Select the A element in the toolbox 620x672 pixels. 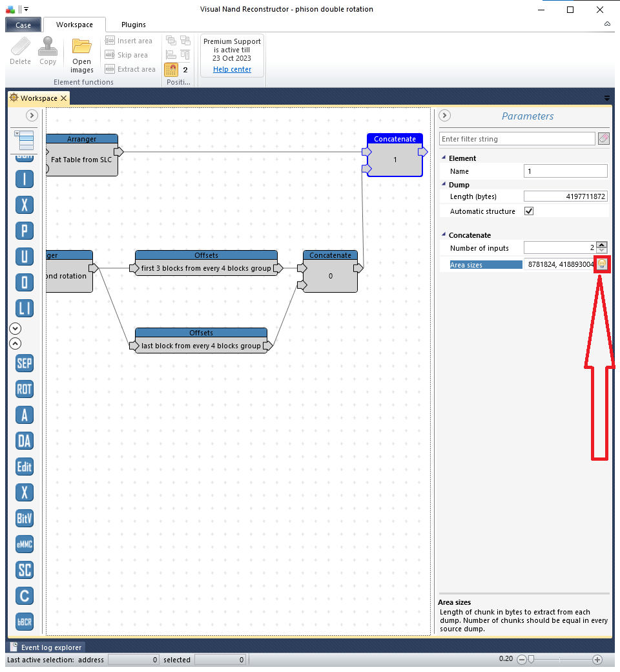point(25,415)
